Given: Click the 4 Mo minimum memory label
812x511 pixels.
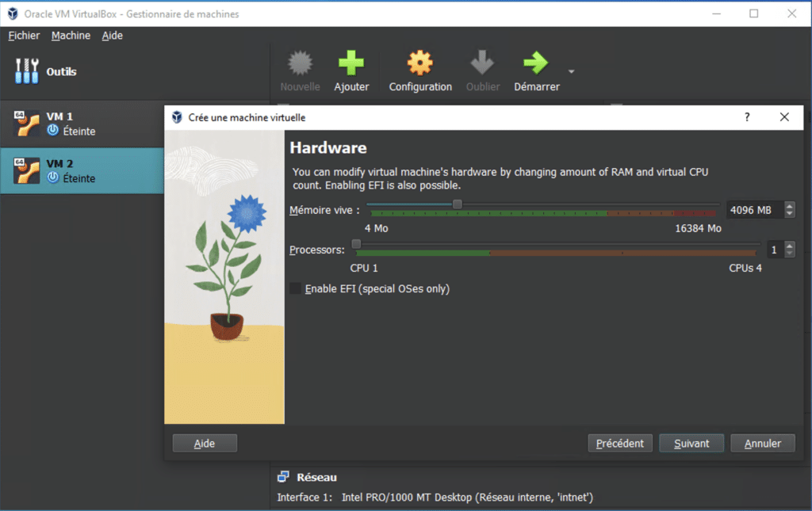Looking at the screenshot, I should click(x=377, y=228).
